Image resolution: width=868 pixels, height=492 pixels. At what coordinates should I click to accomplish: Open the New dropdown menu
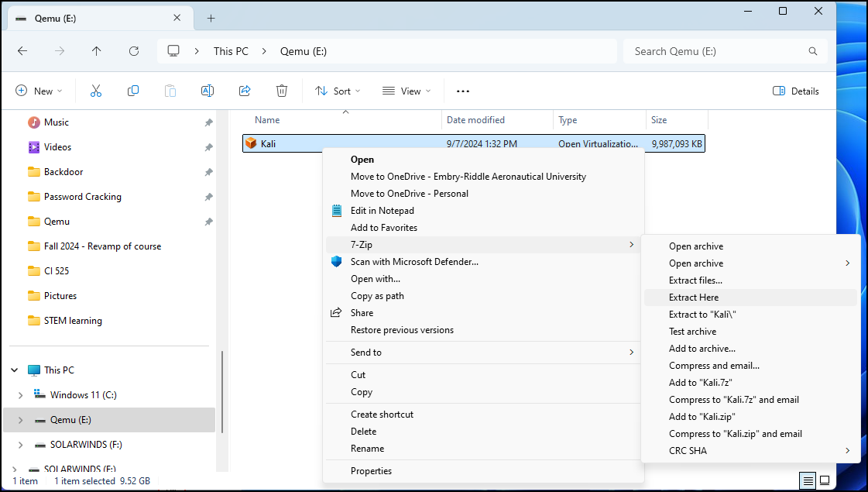[x=39, y=91]
